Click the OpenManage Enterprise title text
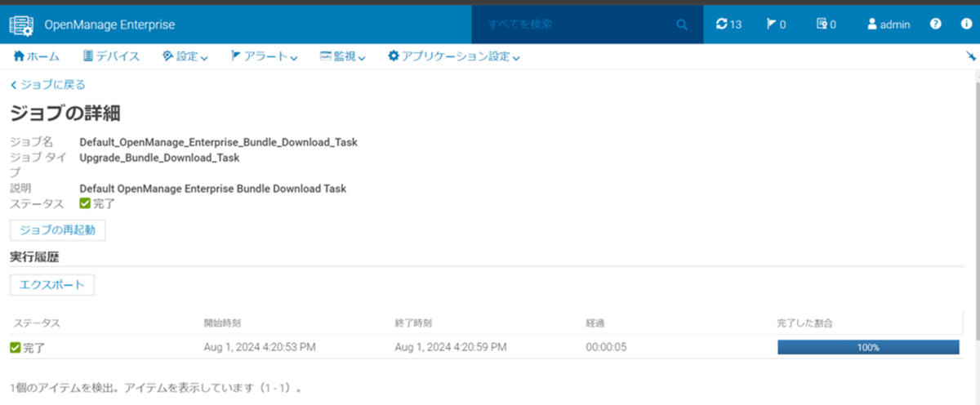The height and width of the screenshot is (405, 980). point(110,24)
